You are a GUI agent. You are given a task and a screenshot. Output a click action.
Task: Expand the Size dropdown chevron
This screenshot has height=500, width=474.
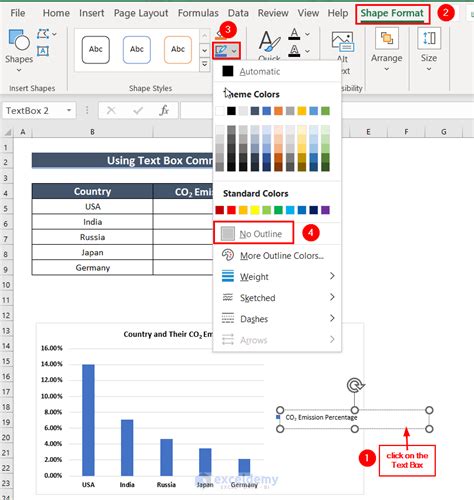point(429,69)
